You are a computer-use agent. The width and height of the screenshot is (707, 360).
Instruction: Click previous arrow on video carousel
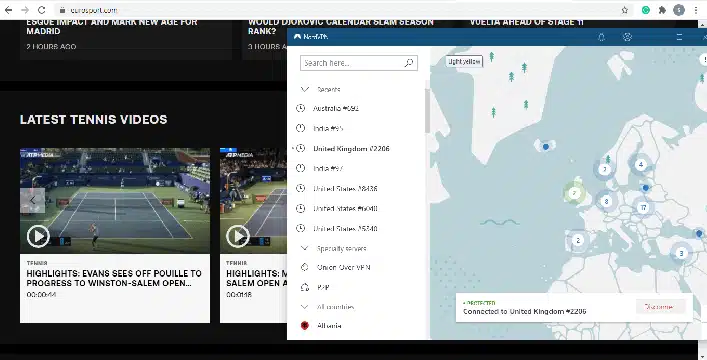[32, 200]
